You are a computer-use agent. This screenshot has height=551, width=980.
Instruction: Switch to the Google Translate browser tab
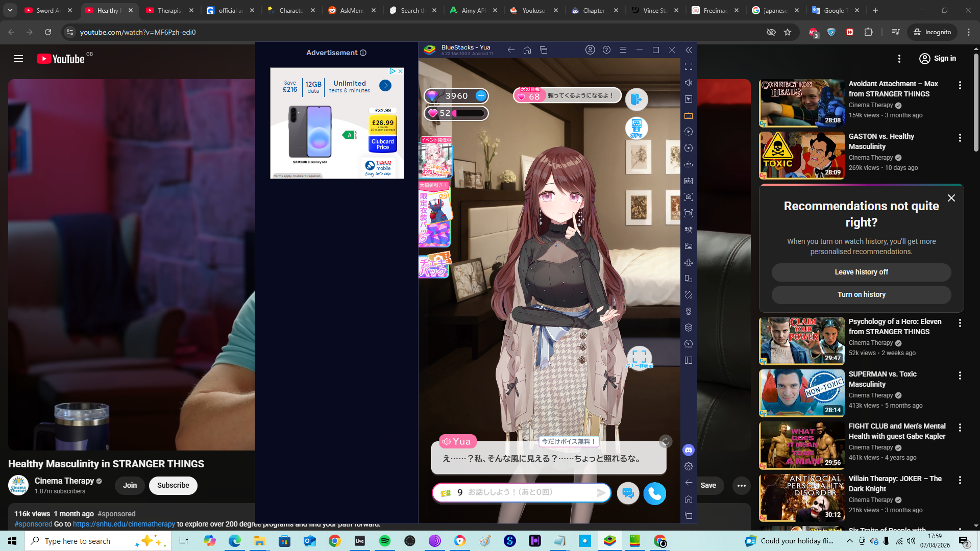(x=835, y=10)
